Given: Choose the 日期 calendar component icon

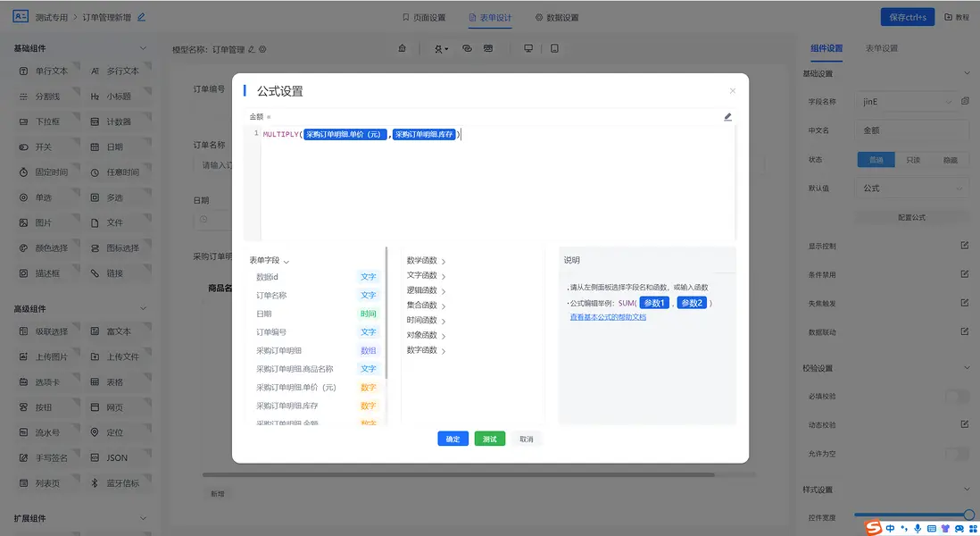Looking at the screenshot, I should point(95,147).
